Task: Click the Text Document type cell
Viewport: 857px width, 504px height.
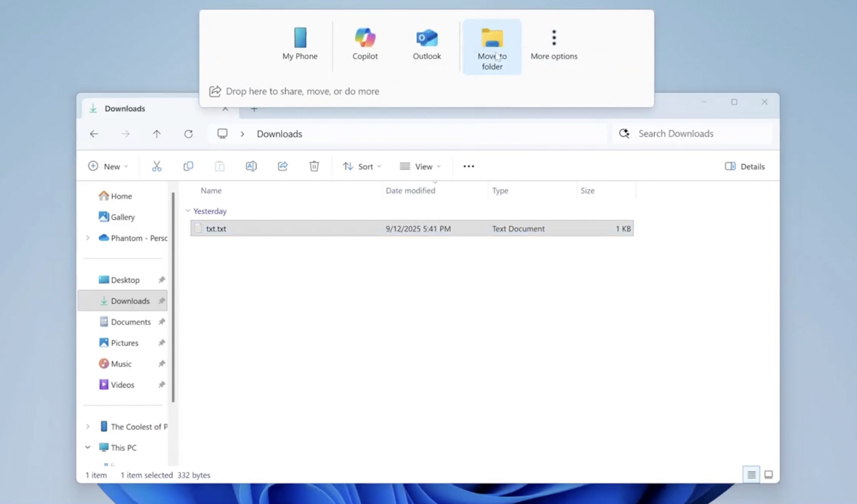Action: coord(518,229)
